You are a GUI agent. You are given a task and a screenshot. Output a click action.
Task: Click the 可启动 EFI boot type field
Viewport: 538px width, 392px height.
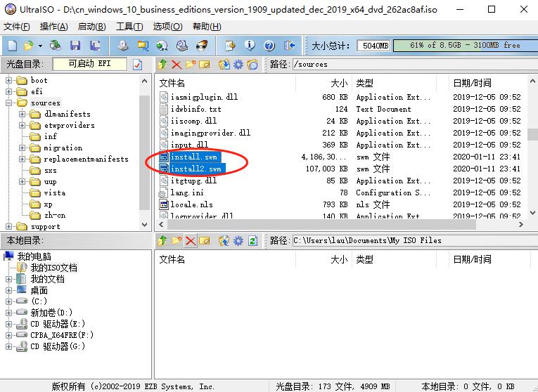coord(89,64)
